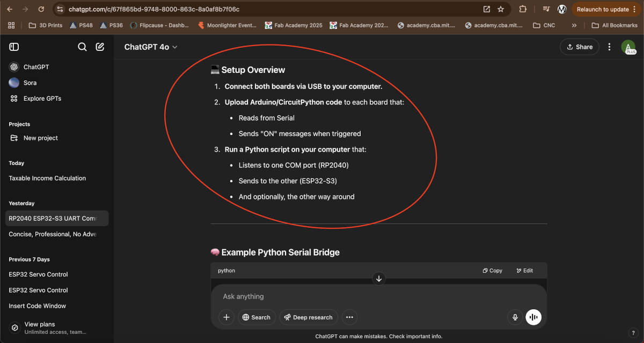The width and height of the screenshot is (644, 343).
Task: Open the bookmarks apps grid icon
Action: 12,25
